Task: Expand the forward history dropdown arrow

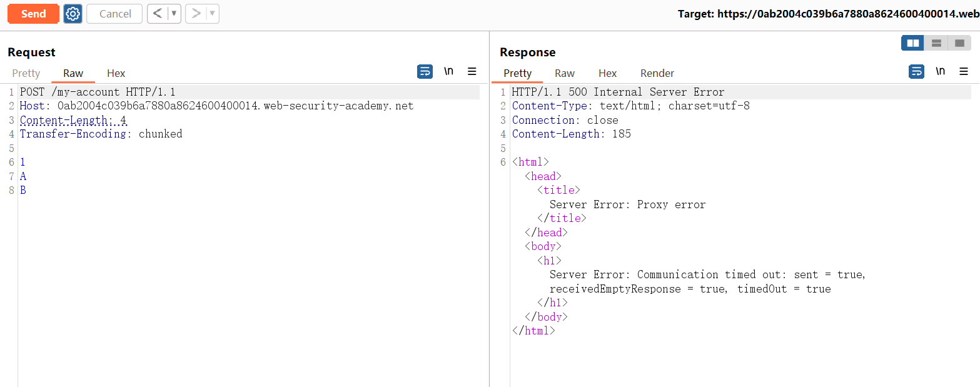Action: click(212, 14)
